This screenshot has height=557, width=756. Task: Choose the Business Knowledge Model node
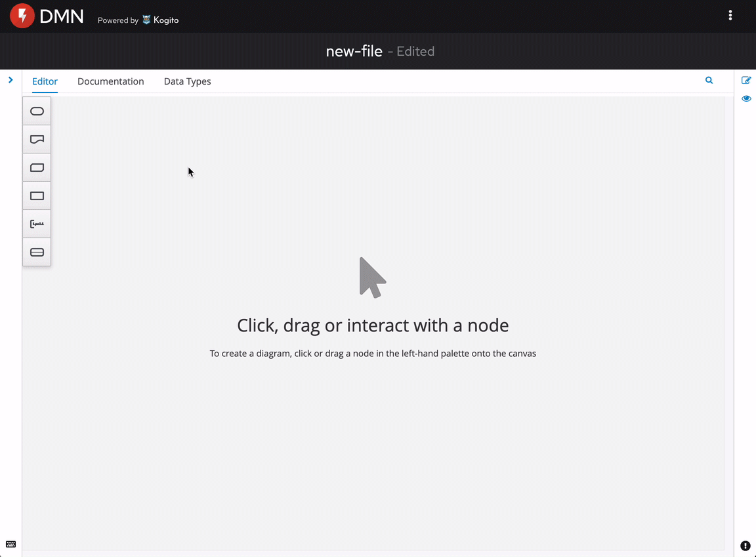click(x=37, y=168)
